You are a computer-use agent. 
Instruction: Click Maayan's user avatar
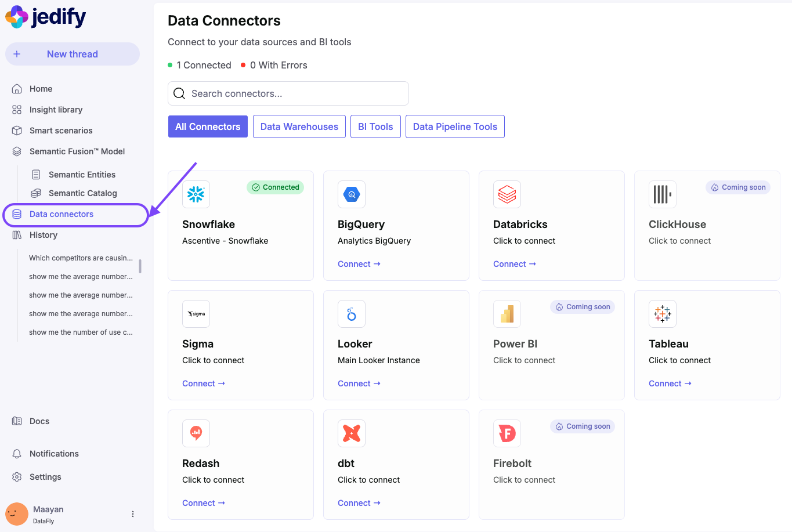[17, 514]
